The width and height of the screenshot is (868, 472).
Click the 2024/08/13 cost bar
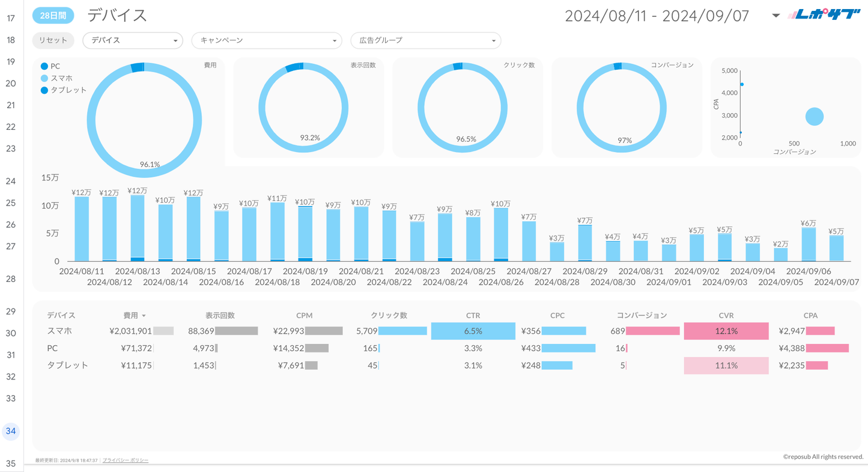pyautogui.click(x=138, y=227)
